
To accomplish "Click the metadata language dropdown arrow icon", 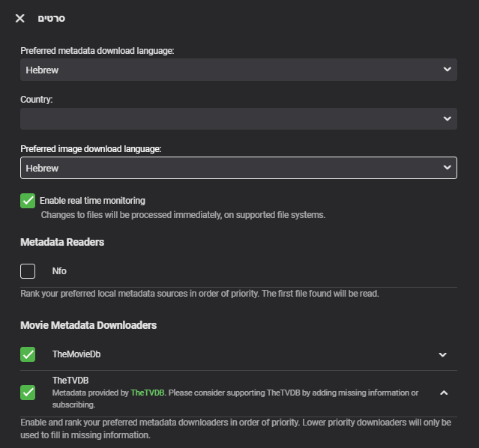I will tap(447, 70).
